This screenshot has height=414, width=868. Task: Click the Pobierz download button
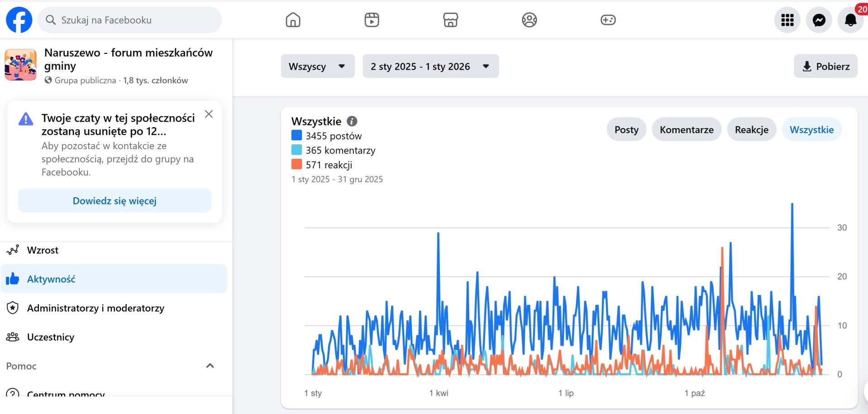pos(825,67)
